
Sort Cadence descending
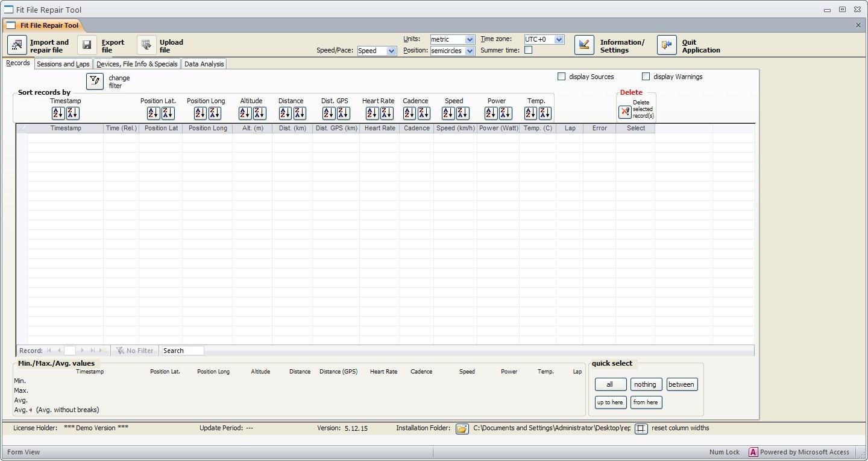[424, 113]
